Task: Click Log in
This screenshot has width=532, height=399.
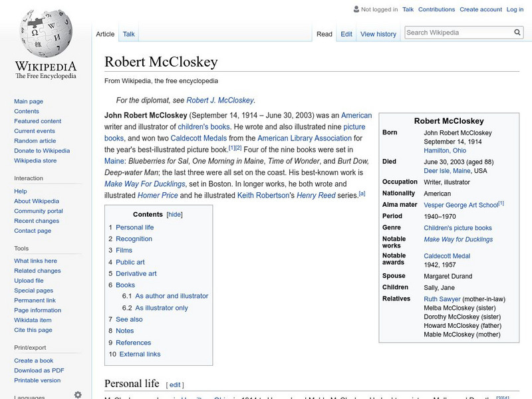Action: tap(515, 9)
